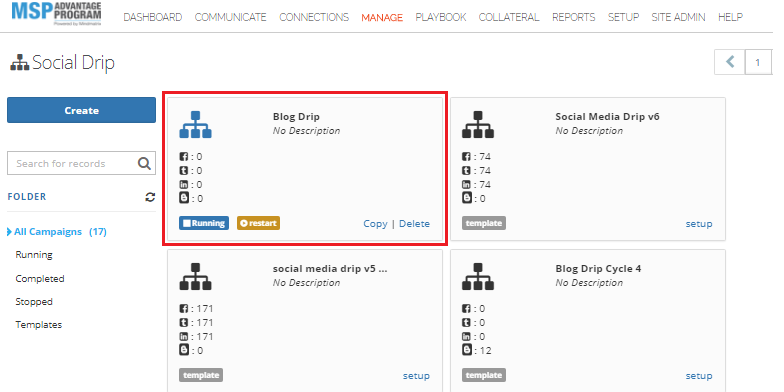Select page 1 in pagination
Viewport: 784px width, 392px height.
click(758, 62)
